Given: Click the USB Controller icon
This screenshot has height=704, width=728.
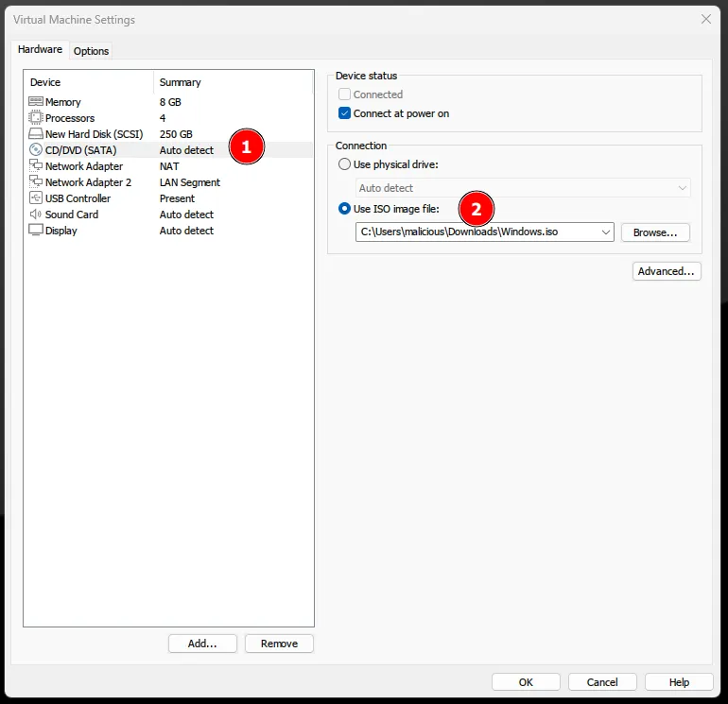Looking at the screenshot, I should tap(36, 198).
